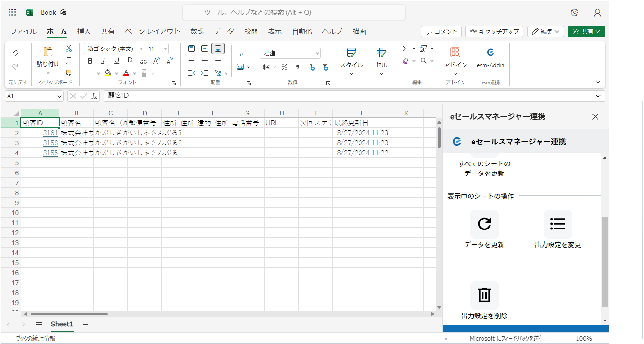Toggle bold formatting

pos(90,61)
